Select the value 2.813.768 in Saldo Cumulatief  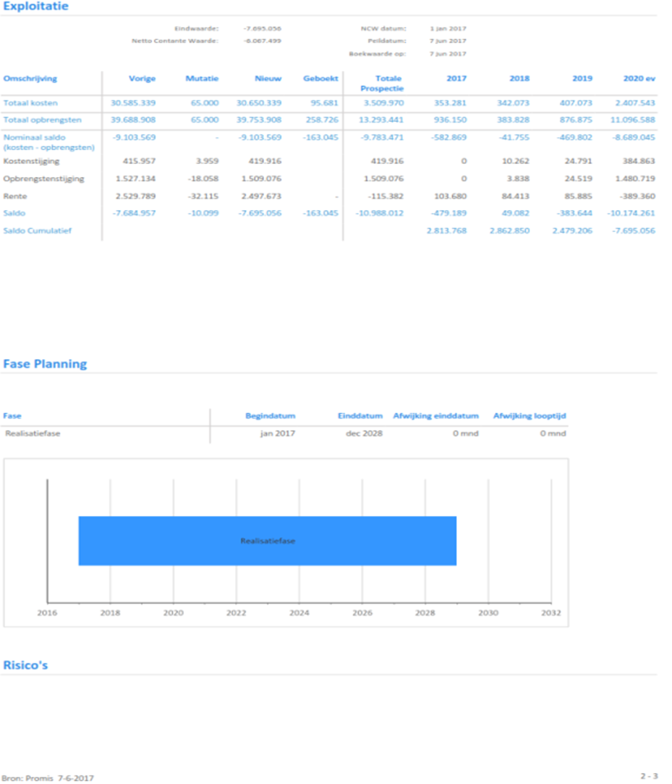(x=447, y=231)
